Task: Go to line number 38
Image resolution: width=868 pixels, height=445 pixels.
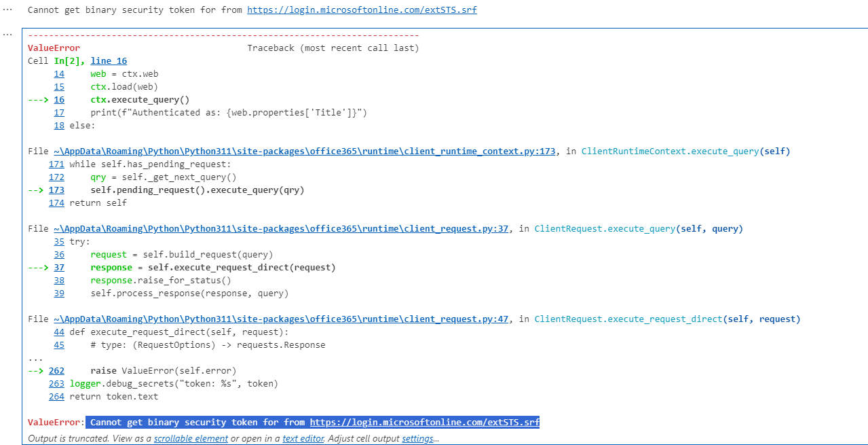Action: pyautogui.click(x=59, y=281)
